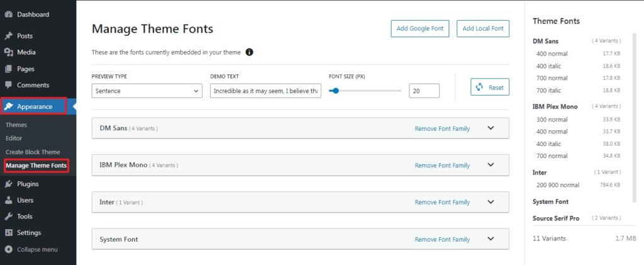644x265 pixels.
Task: Click Collapse menu text
Action: coord(37,249)
